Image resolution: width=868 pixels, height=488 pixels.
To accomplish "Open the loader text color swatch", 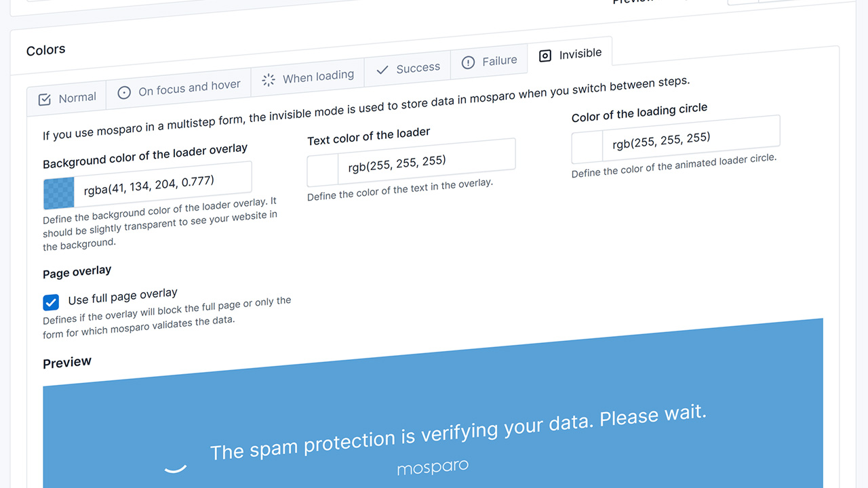I will [323, 170].
